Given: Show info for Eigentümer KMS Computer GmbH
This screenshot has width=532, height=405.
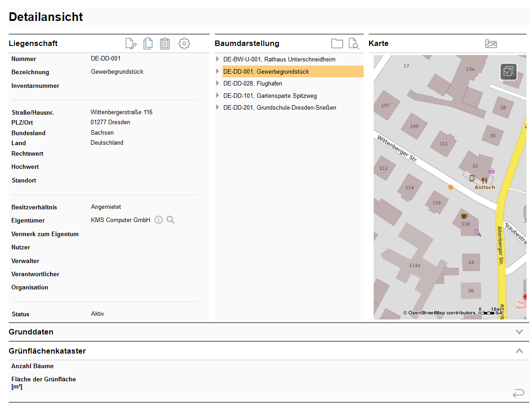Looking at the screenshot, I should [158, 220].
